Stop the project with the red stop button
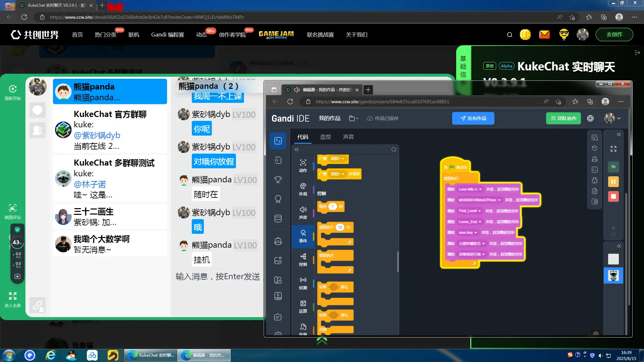The height and width of the screenshot is (362, 644). coord(613,196)
